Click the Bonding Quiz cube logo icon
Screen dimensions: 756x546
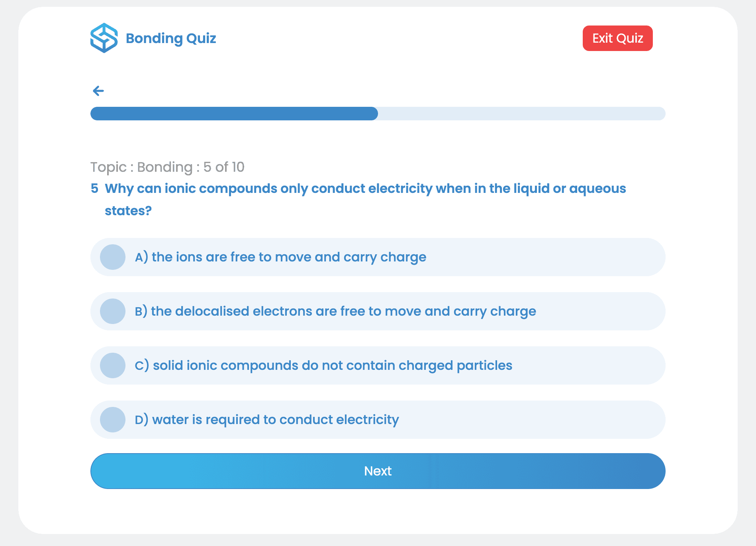(x=104, y=38)
